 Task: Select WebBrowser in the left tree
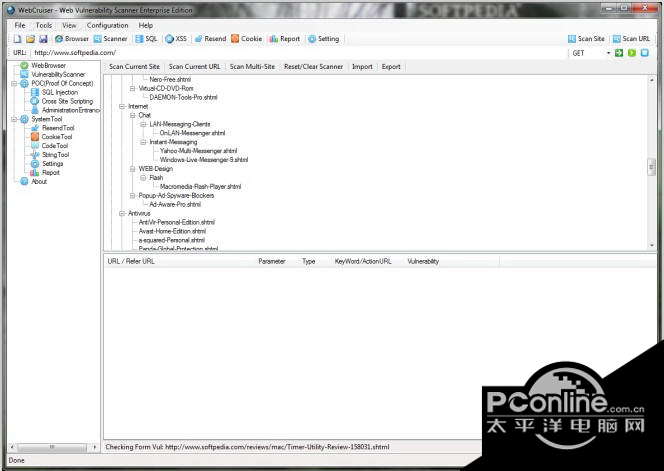48,66
